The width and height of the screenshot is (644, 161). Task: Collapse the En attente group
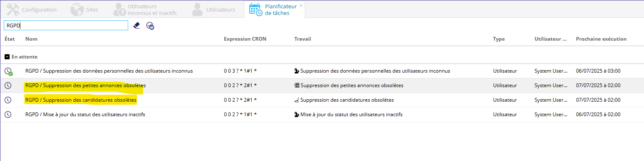click(7, 56)
